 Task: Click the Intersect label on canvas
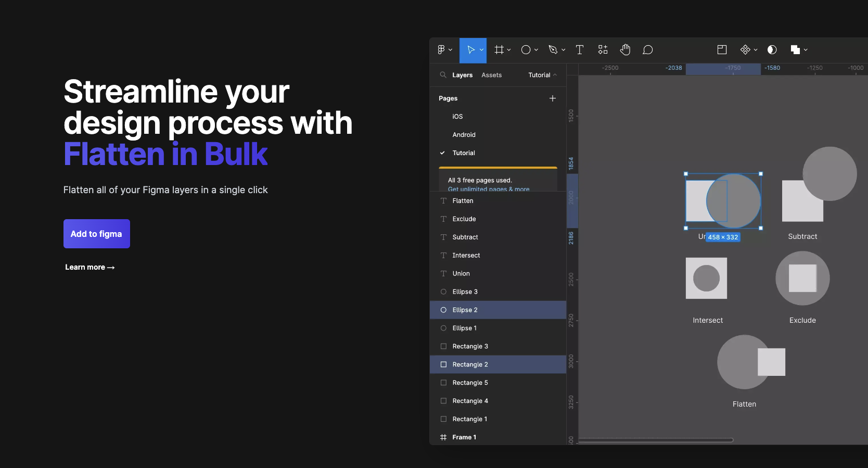click(x=708, y=320)
